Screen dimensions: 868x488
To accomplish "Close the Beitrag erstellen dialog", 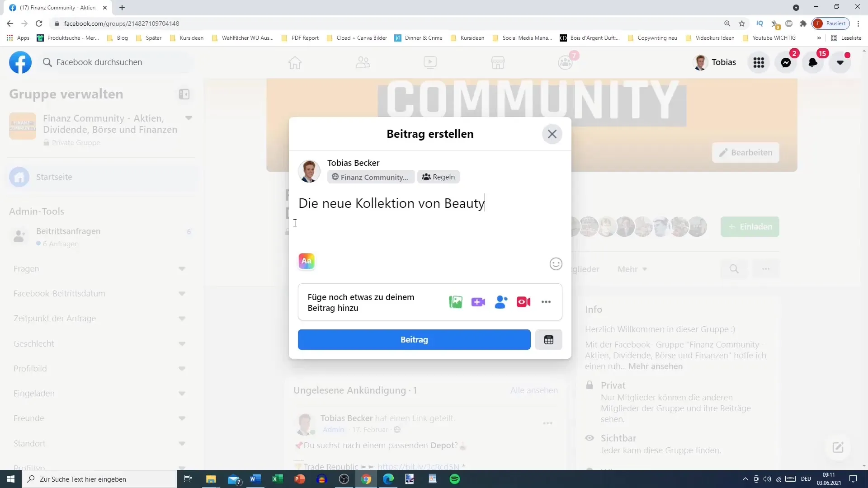I will (x=552, y=134).
